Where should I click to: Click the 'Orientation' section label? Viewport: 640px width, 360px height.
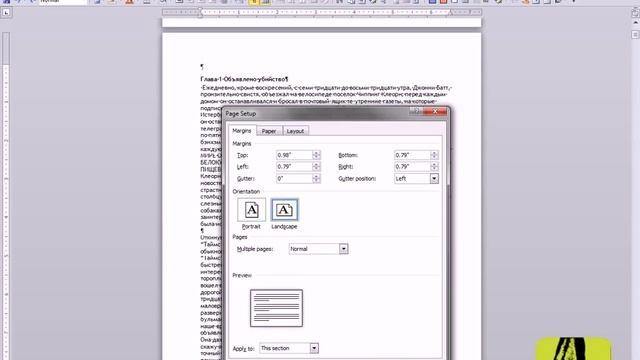[246, 191]
